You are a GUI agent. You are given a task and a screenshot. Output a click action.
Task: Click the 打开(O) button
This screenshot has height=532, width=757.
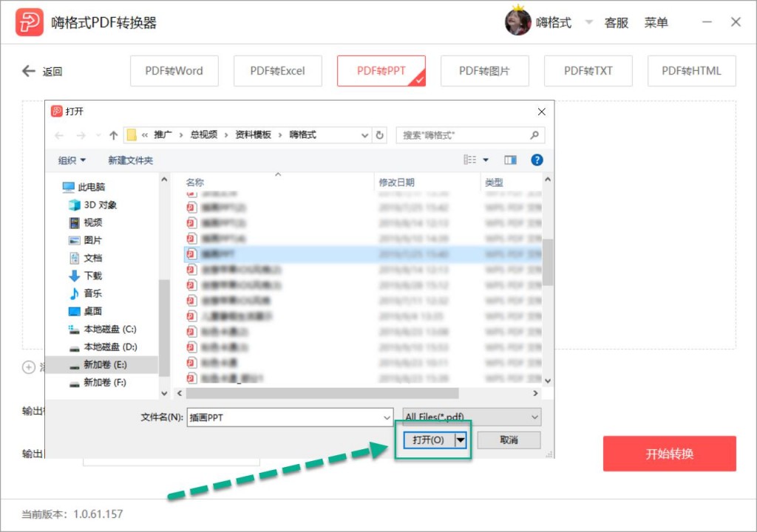430,440
